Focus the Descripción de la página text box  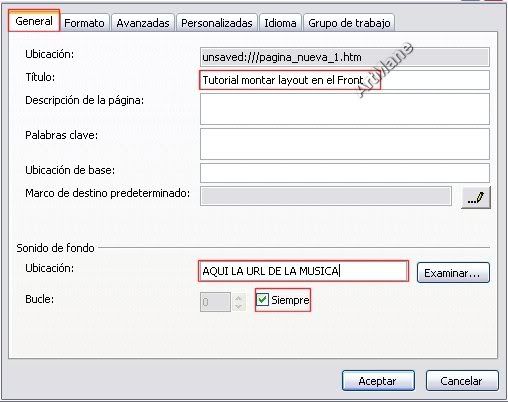pos(345,109)
